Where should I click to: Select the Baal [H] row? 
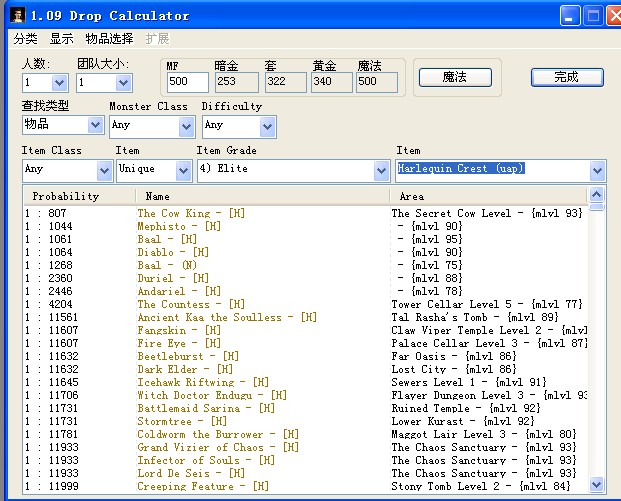click(x=305, y=239)
